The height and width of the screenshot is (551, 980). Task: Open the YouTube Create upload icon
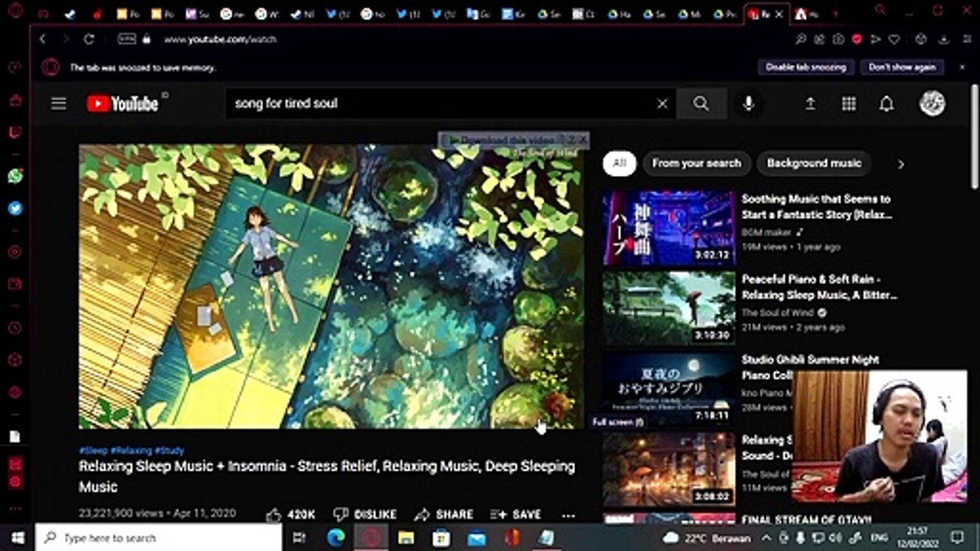(x=810, y=103)
